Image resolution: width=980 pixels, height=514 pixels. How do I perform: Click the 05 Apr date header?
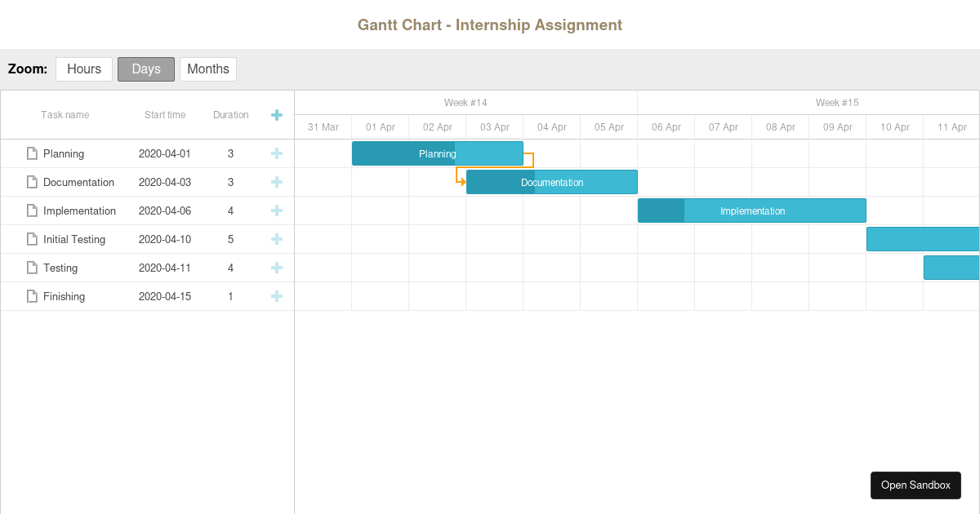point(608,126)
